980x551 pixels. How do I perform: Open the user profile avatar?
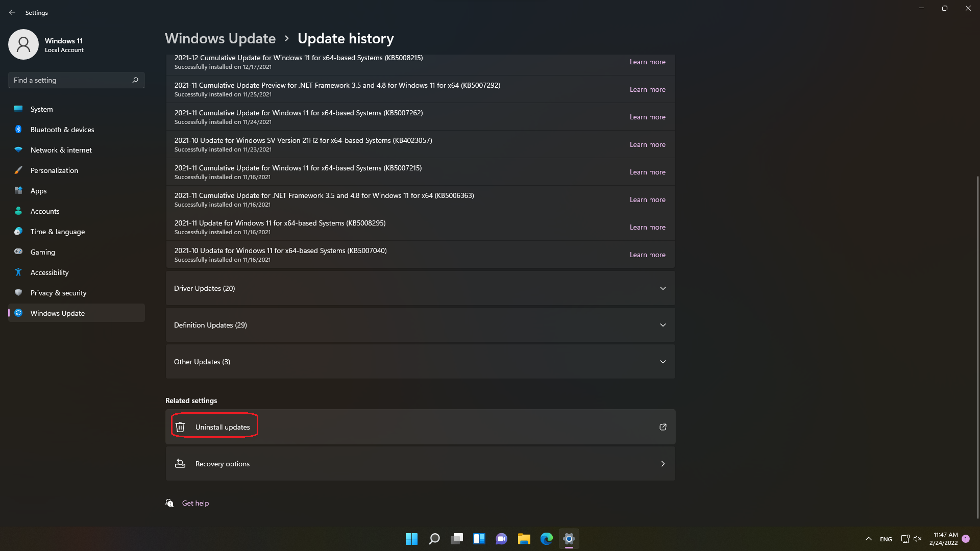pyautogui.click(x=23, y=44)
